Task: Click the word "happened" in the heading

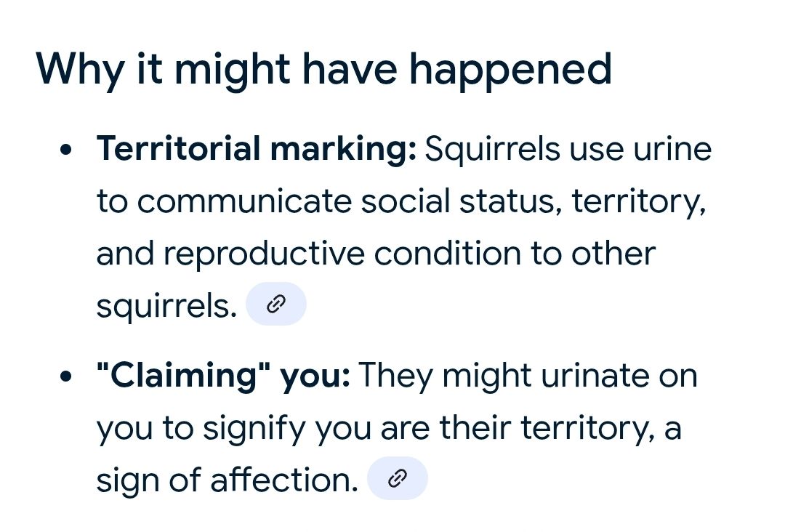Action: tap(511, 71)
